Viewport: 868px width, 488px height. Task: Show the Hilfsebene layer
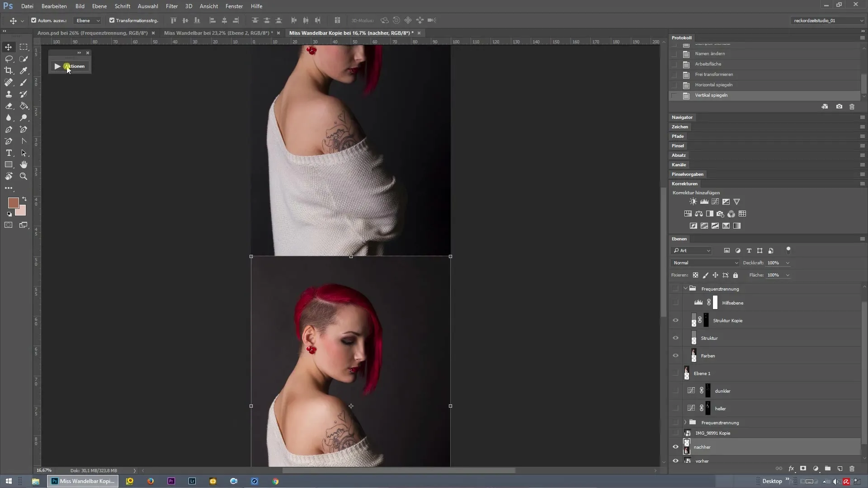pos(675,303)
